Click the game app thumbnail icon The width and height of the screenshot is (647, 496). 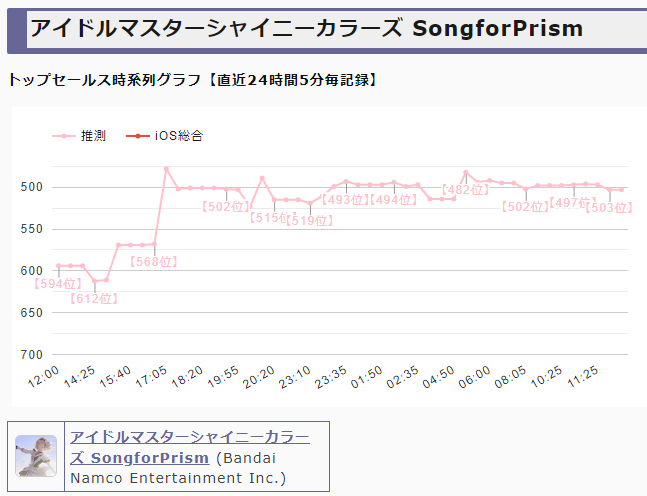36,457
